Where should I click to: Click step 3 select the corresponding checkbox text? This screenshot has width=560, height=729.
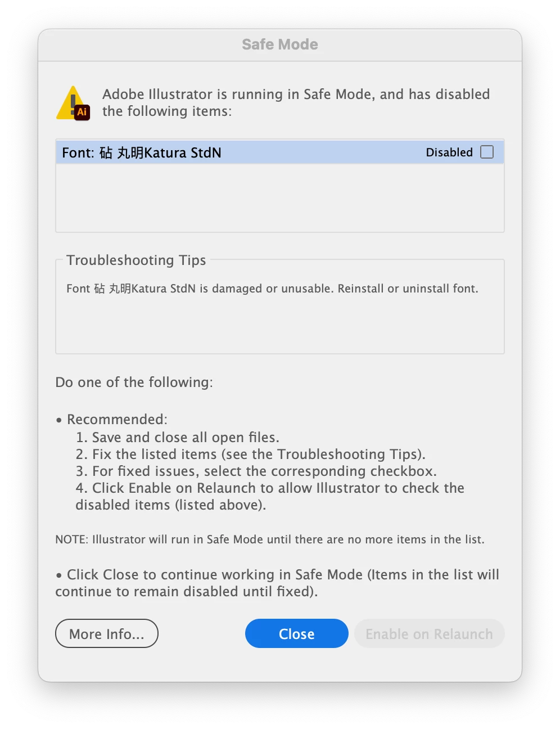pyautogui.click(x=256, y=471)
